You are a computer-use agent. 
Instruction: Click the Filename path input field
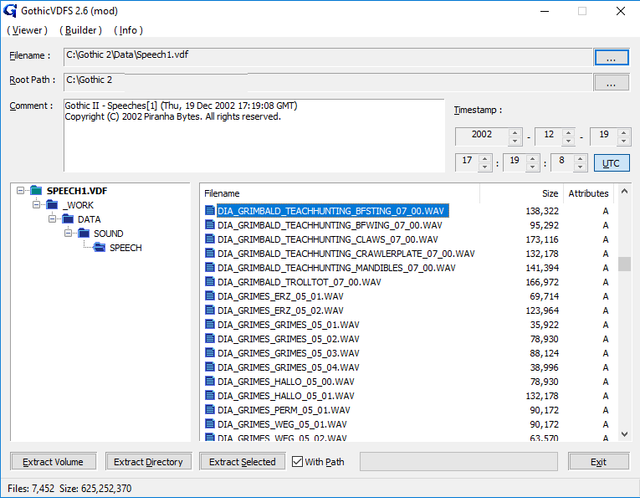tap(328, 56)
